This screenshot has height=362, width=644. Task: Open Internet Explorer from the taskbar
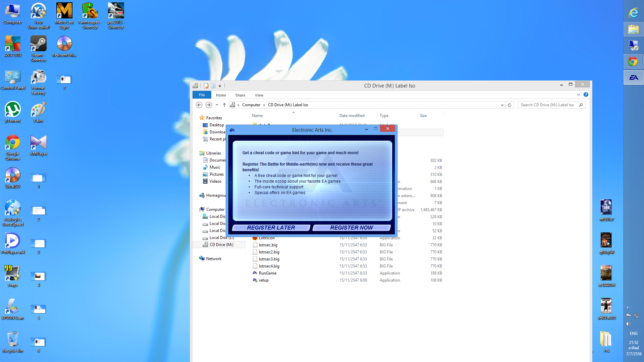click(633, 13)
